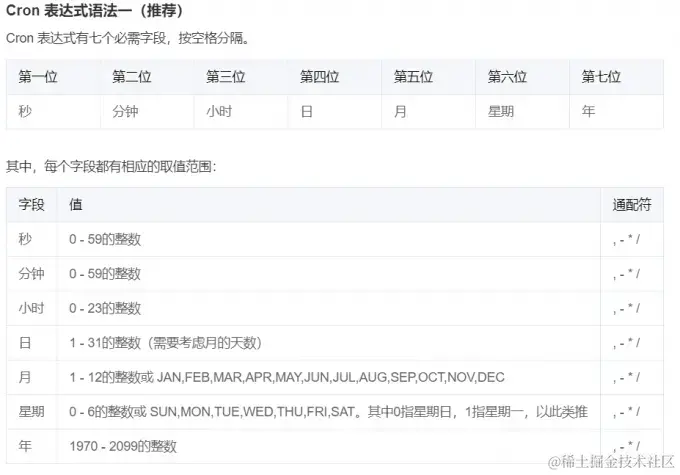Click the value "1 - 31的整数（需要考虑月的天数）"
This screenshot has width=680, height=475.
click(x=166, y=343)
